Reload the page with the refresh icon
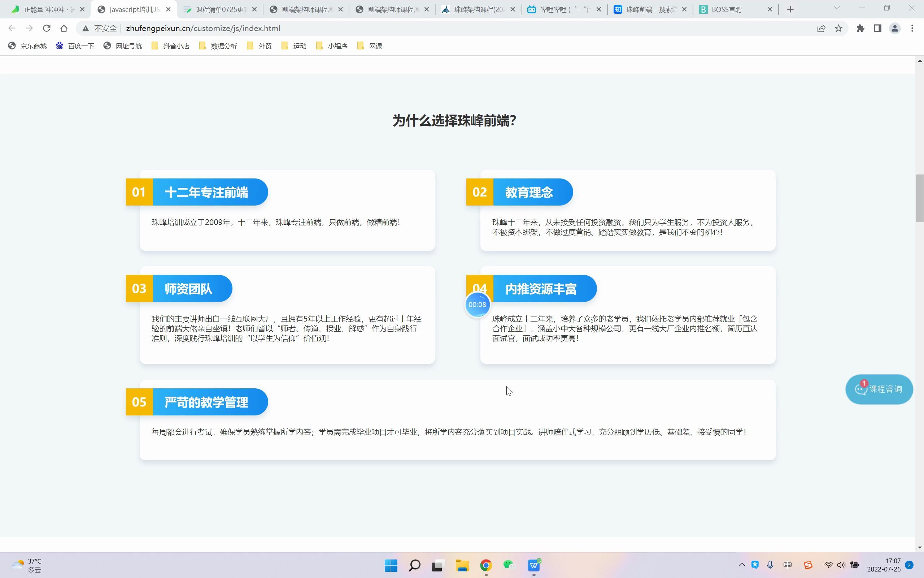This screenshot has width=924, height=578. point(47,28)
